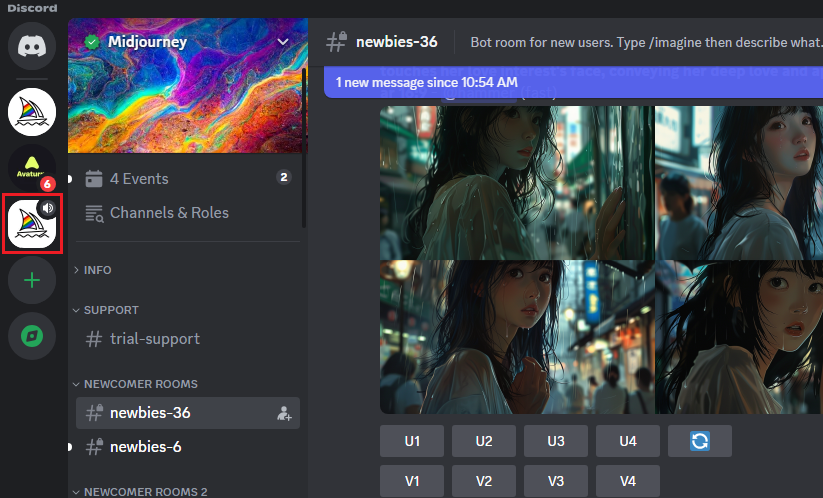Invite members to newbies-36 channel

[x=284, y=414]
